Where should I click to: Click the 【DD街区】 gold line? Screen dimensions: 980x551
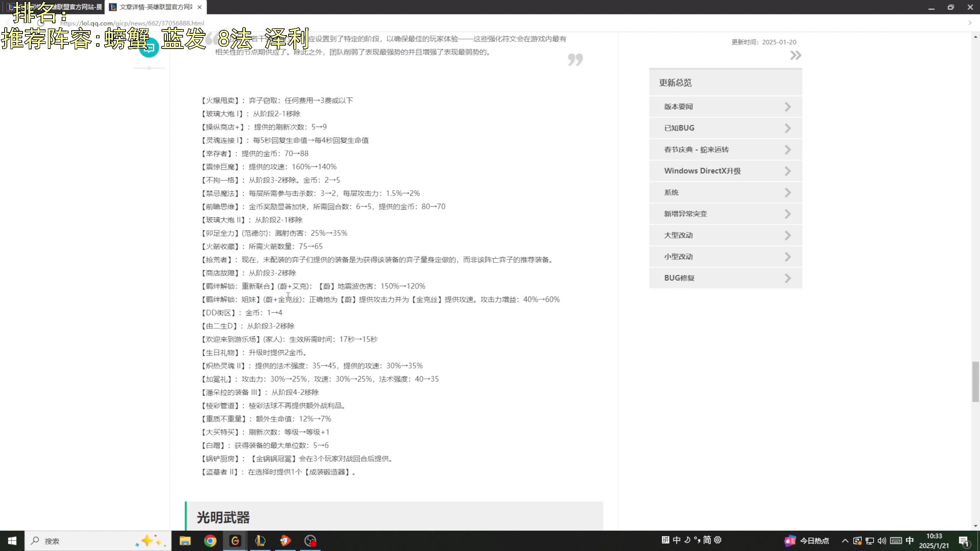tap(242, 313)
